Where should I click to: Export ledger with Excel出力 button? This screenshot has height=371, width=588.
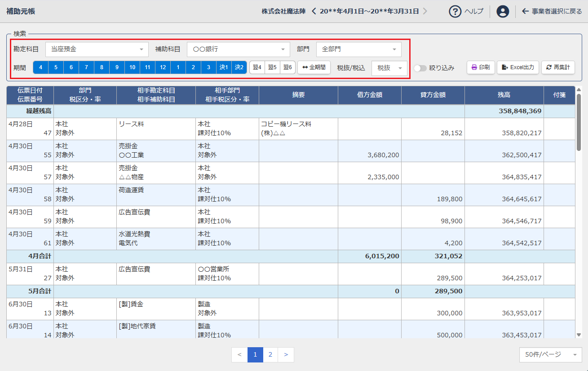pos(517,67)
